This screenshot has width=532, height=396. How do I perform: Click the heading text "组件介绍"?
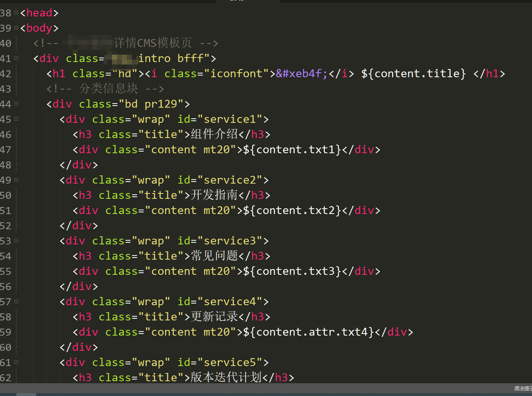[214, 134]
